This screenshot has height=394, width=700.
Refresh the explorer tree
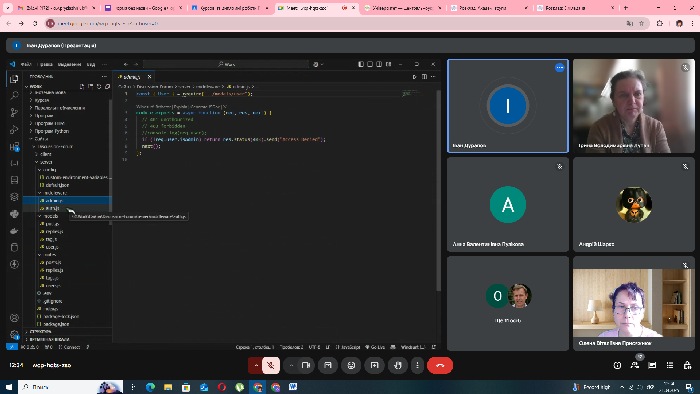(99, 87)
